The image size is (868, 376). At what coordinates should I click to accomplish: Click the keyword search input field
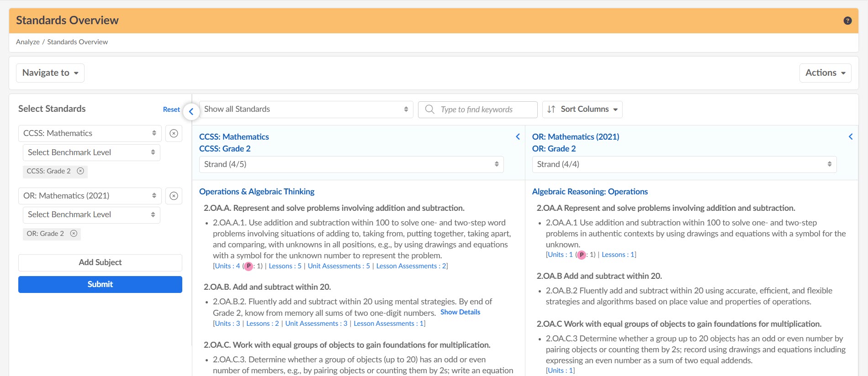click(x=477, y=110)
